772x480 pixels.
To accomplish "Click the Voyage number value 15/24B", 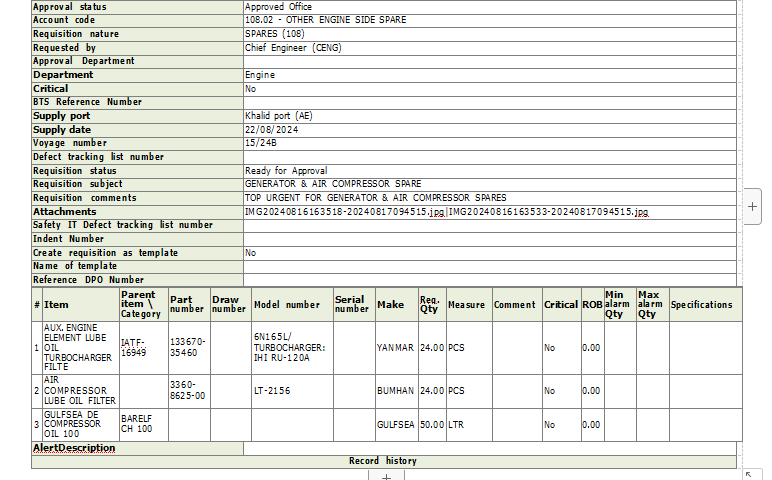I will (261, 143).
